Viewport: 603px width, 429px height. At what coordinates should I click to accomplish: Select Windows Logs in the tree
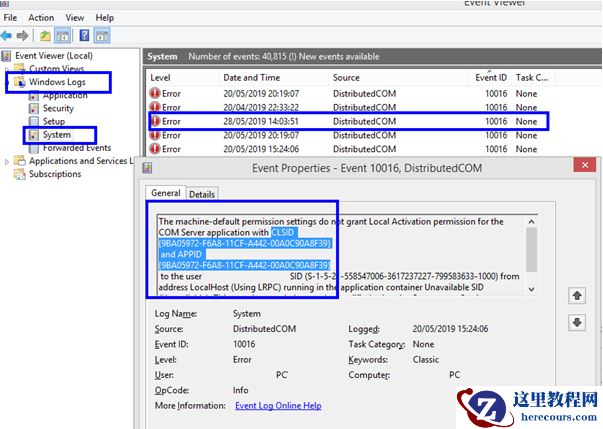point(57,82)
